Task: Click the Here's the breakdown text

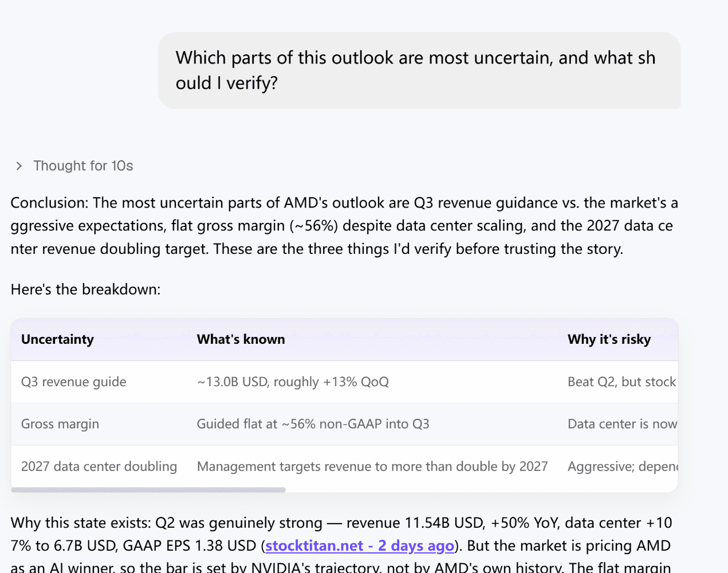Action: pyautogui.click(x=85, y=289)
